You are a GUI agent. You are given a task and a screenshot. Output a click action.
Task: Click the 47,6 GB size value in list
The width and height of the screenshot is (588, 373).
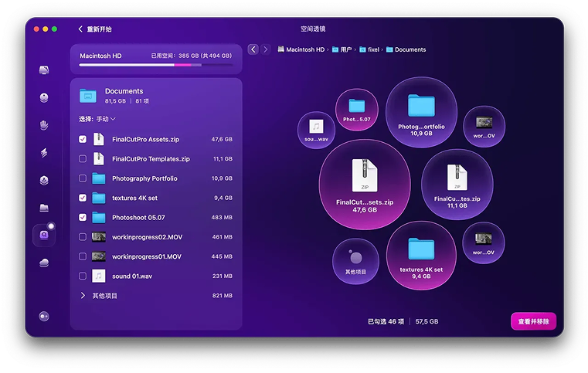222,139
